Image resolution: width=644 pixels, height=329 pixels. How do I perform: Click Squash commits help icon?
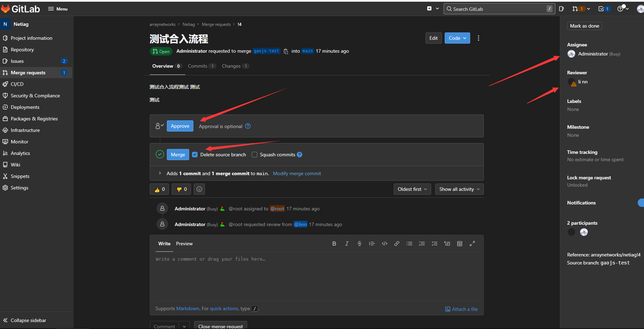[x=299, y=155]
